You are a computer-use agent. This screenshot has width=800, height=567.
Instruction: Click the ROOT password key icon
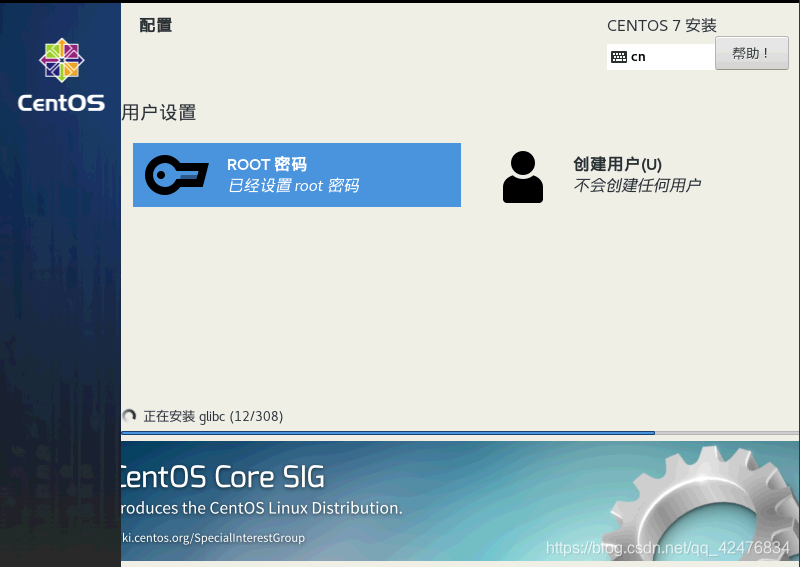click(x=176, y=175)
